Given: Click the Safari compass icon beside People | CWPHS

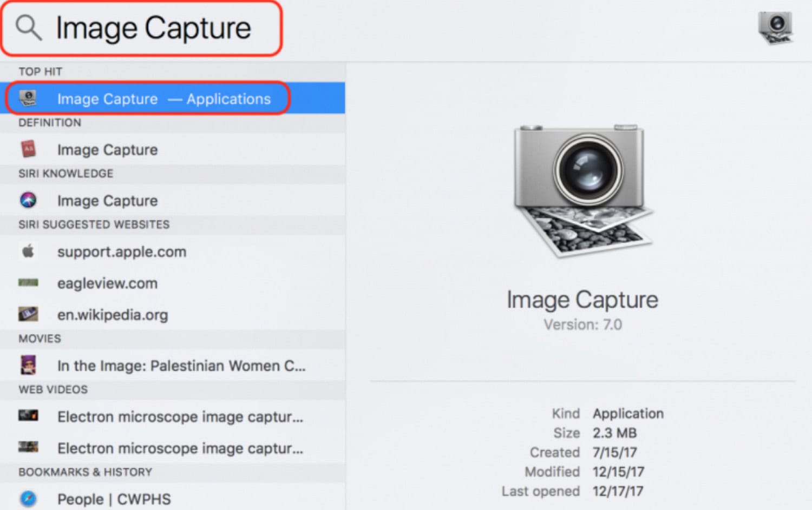Looking at the screenshot, I should 28,498.
